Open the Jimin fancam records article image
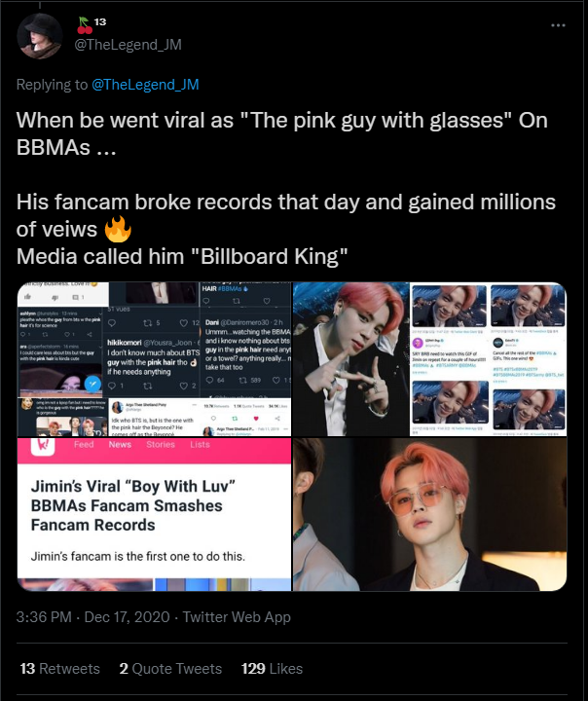This screenshot has width=588, height=701. tap(154, 514)
